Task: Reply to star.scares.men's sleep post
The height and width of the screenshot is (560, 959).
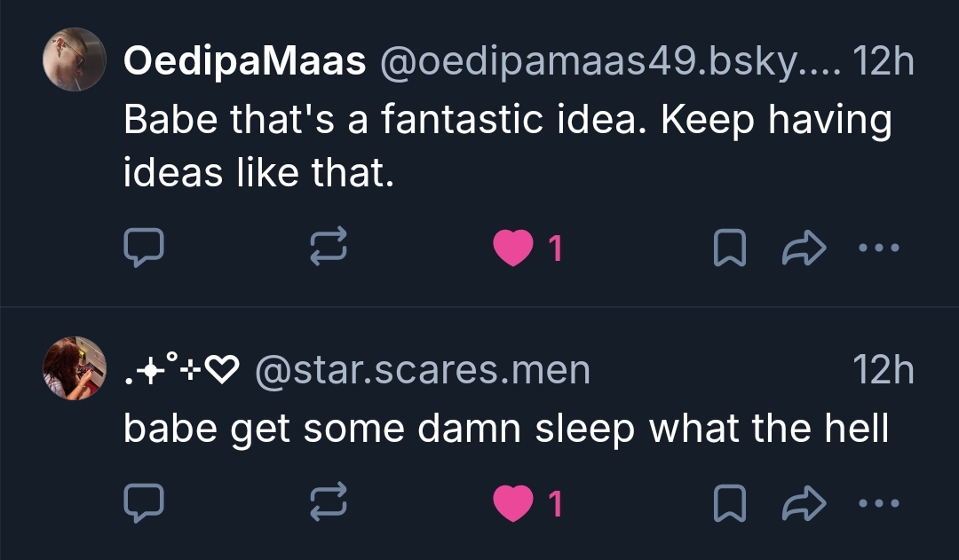Action: (142, 503)
